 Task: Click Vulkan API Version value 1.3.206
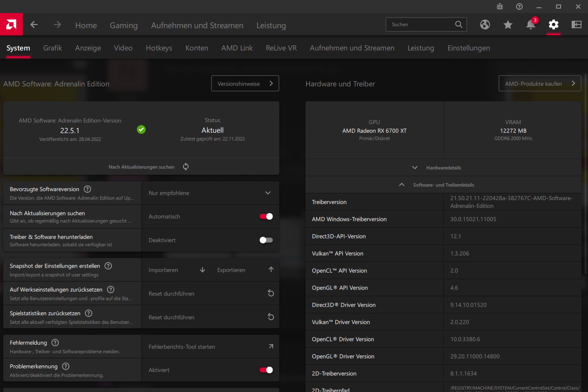(x=460, y=254)
